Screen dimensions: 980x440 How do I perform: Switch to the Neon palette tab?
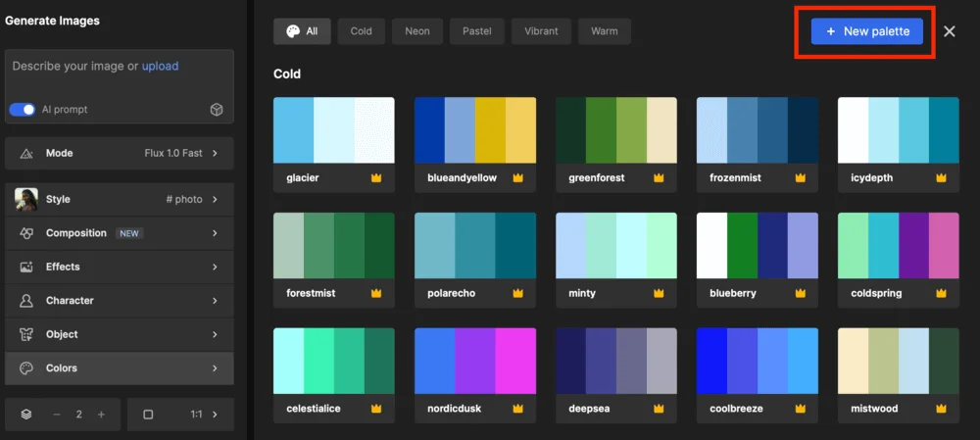pyautogui.click(x=417, y=31)
